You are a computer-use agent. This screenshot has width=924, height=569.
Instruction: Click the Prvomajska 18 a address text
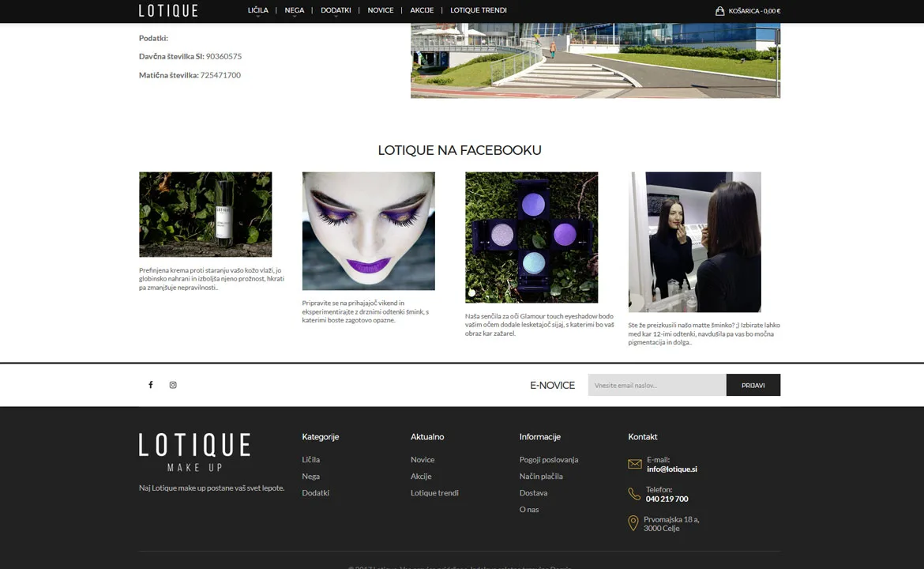pos(671,519)
